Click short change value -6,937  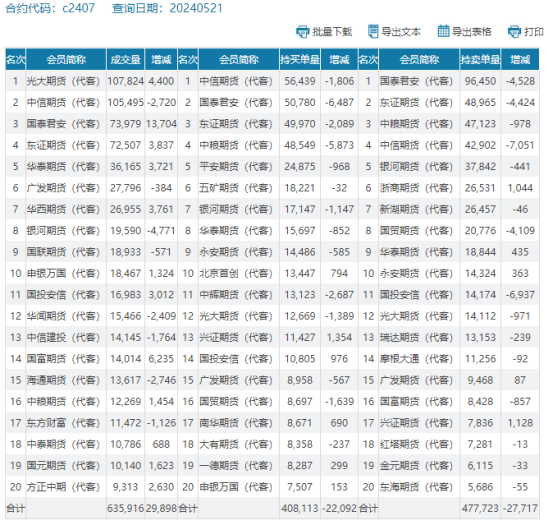pos(520,295)
